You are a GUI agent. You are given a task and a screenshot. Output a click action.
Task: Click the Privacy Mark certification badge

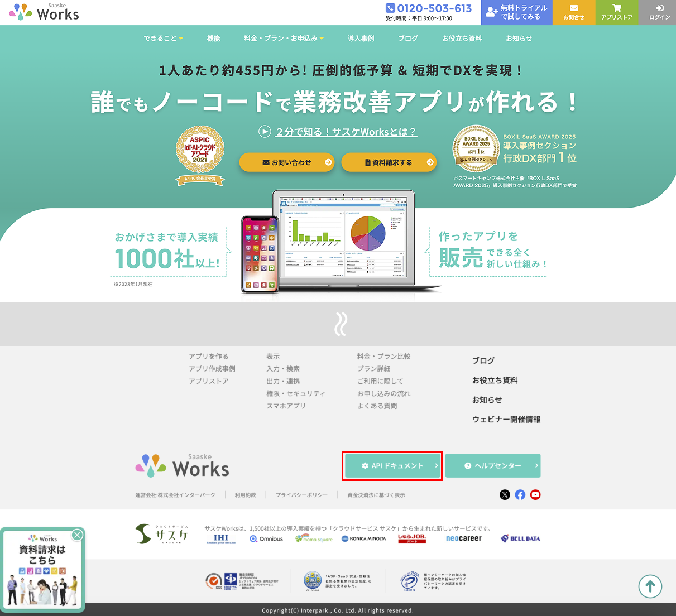410,581
